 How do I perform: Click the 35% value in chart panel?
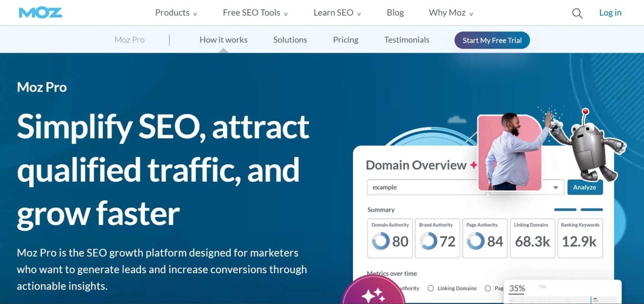[x=517, y=288]
